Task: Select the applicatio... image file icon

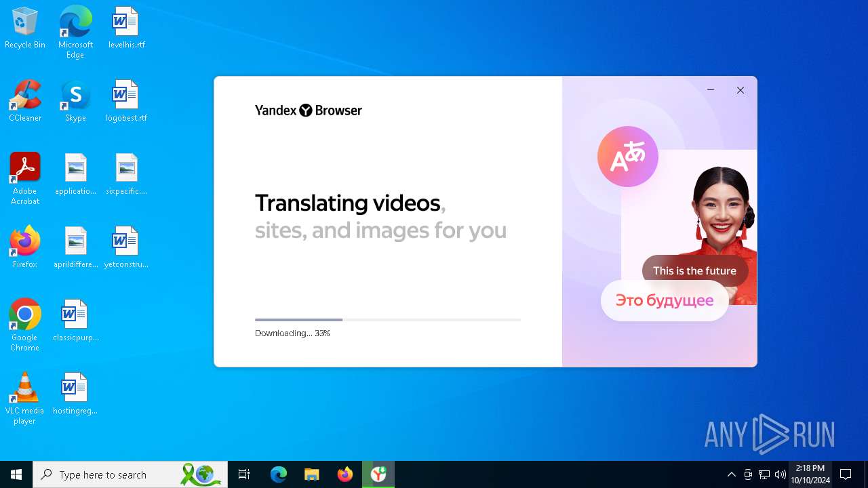Action: point(75,175)
